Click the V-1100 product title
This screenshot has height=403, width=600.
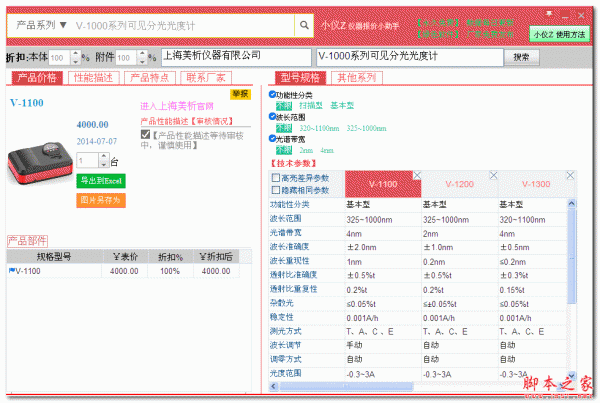click(x=27, y=103)
